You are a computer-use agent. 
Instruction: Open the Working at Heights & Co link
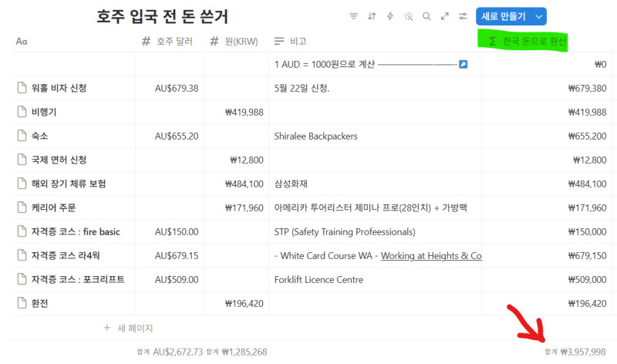coord(431,256)
